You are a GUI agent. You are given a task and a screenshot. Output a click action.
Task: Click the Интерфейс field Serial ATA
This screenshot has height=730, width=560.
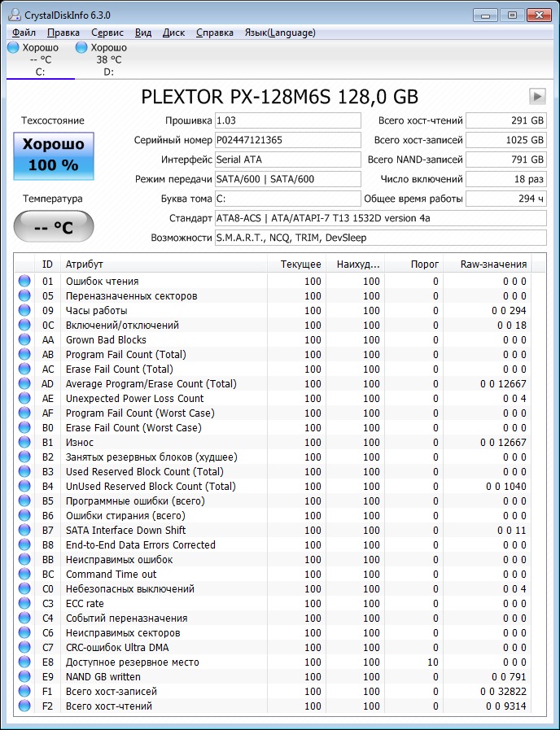[x=287, y=160]
